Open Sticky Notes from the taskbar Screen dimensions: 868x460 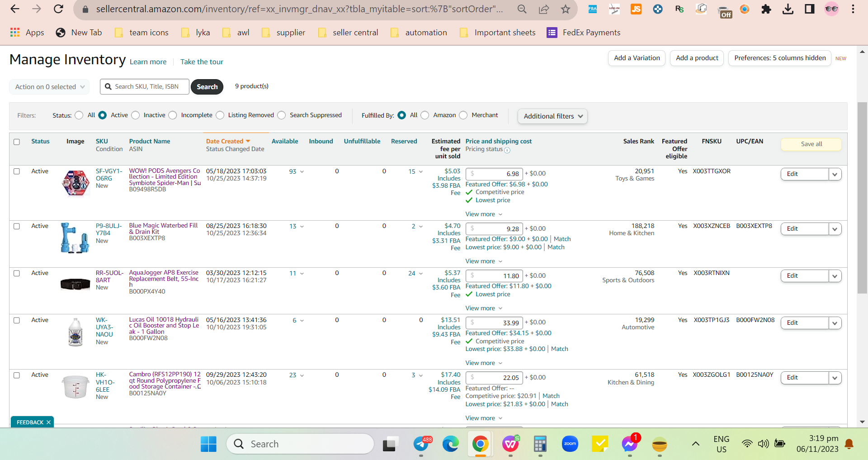[x=600, y=444]
